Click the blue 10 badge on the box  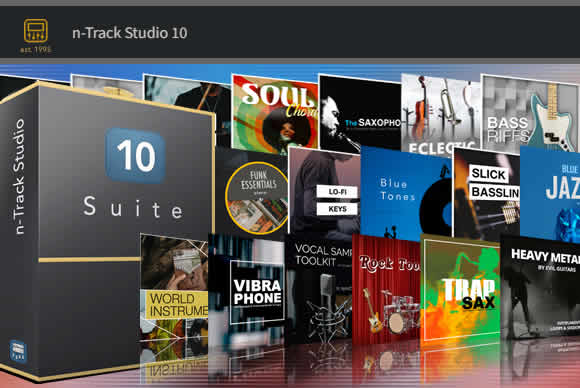(x=135, y=156)
